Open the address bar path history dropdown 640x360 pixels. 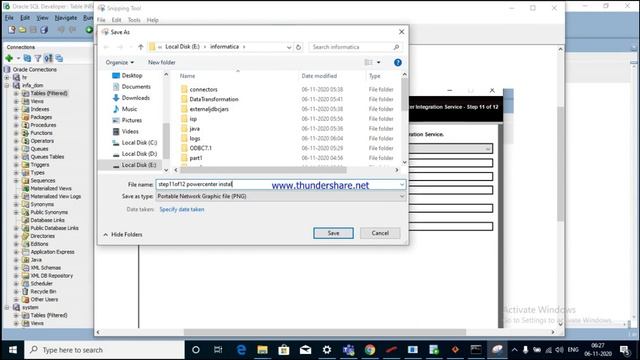point(289,47)
